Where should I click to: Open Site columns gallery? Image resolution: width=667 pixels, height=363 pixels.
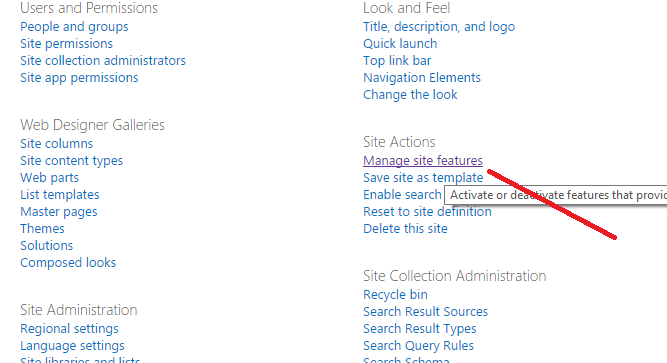57,144
